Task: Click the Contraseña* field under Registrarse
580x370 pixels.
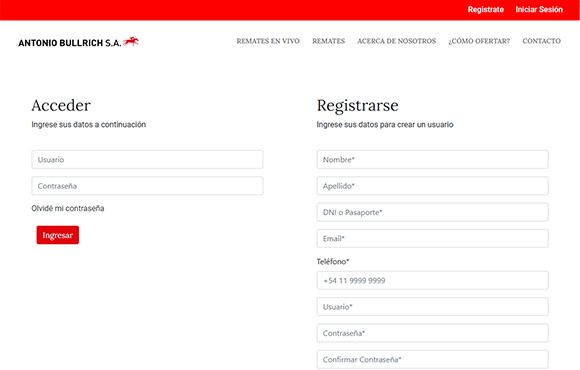Action: 432,333
